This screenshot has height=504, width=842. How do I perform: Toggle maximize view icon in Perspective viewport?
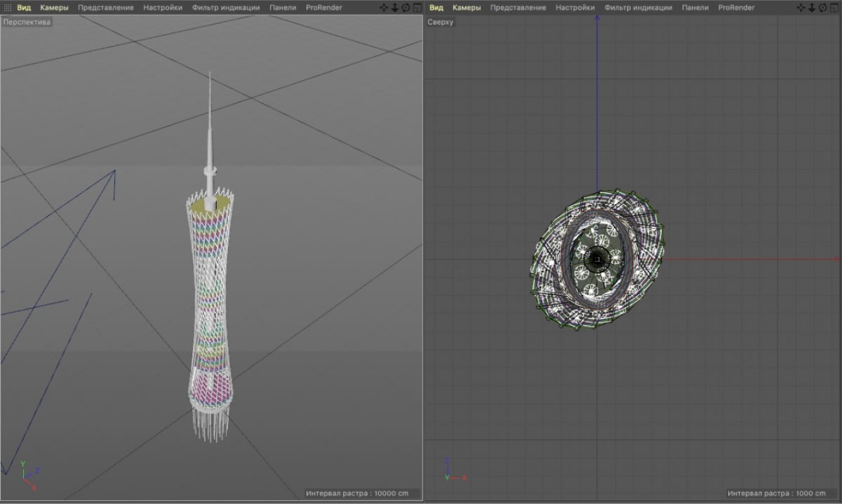point(417,8)
